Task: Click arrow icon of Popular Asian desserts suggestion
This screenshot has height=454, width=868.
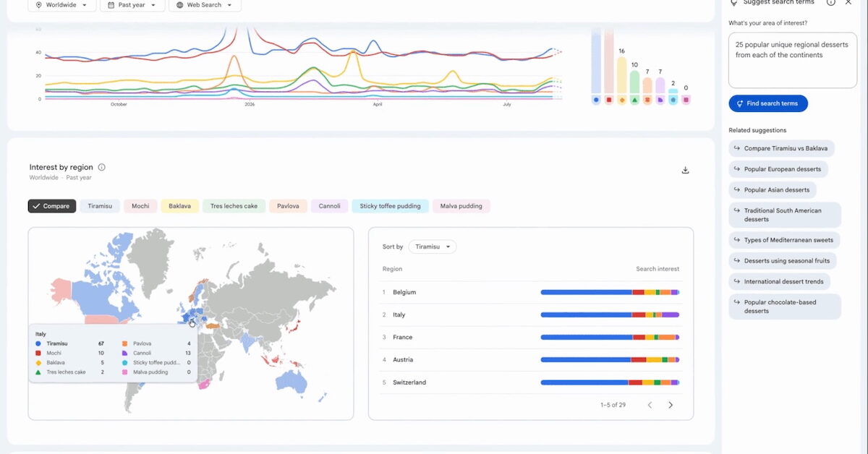Action: (737, 190)
